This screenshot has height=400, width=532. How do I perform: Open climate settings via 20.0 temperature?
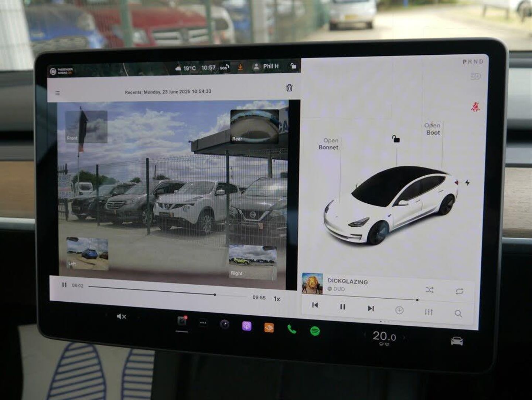tap(384, 336)
